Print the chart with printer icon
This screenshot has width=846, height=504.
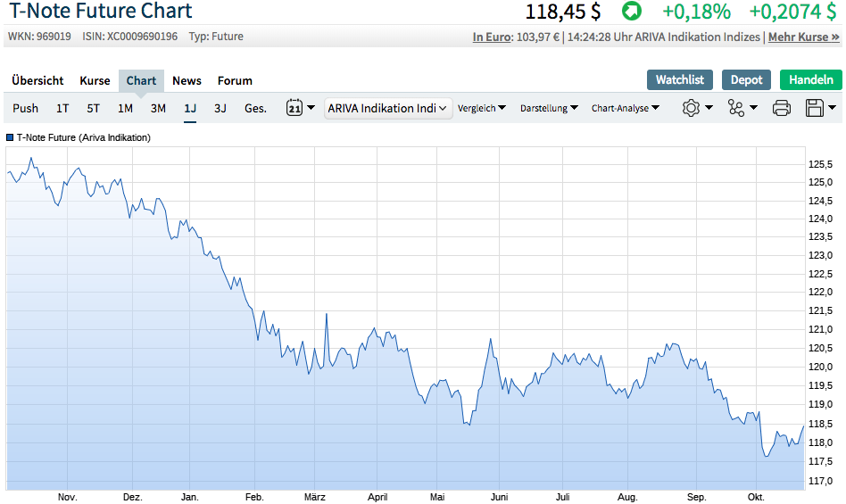[x=782, y=108]
